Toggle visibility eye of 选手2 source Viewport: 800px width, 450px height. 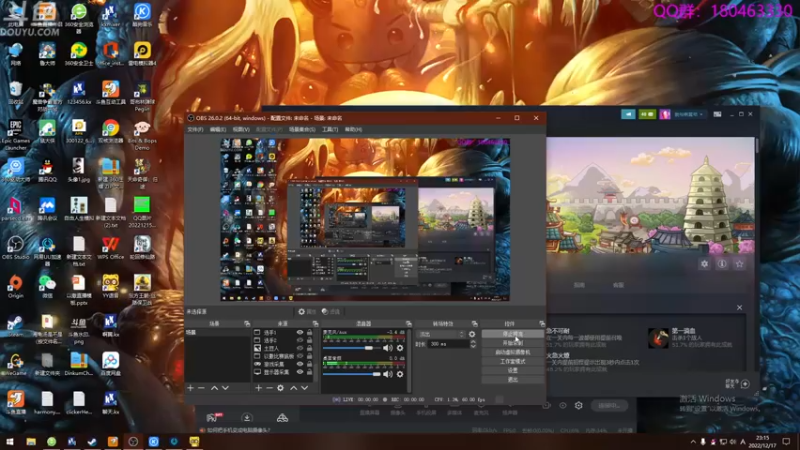(300, 340)
